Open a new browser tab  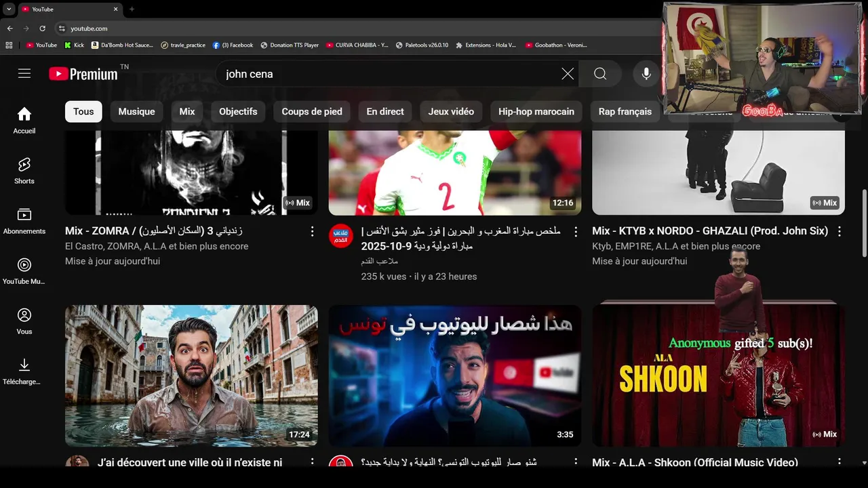(x=132, y=9)
